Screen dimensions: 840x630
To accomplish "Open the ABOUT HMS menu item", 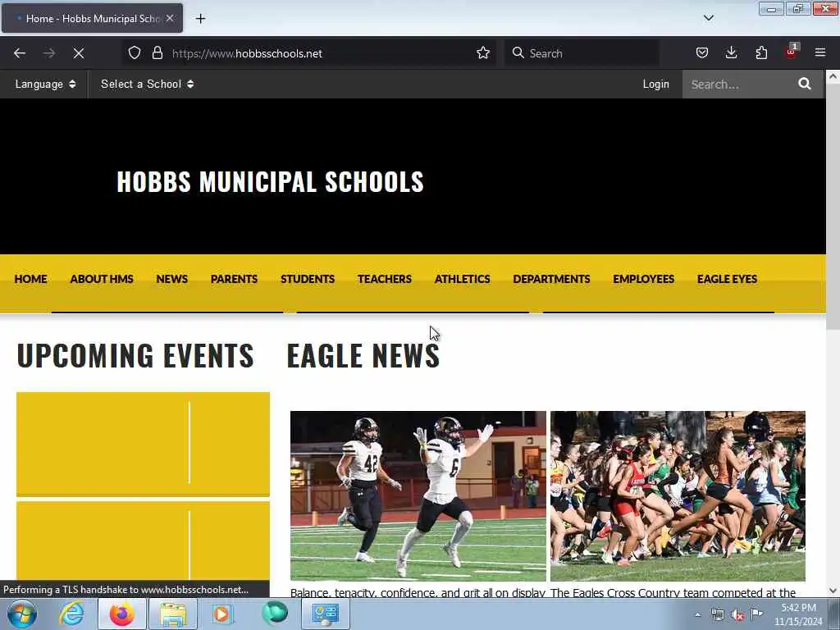I will [x=102, y=279].
